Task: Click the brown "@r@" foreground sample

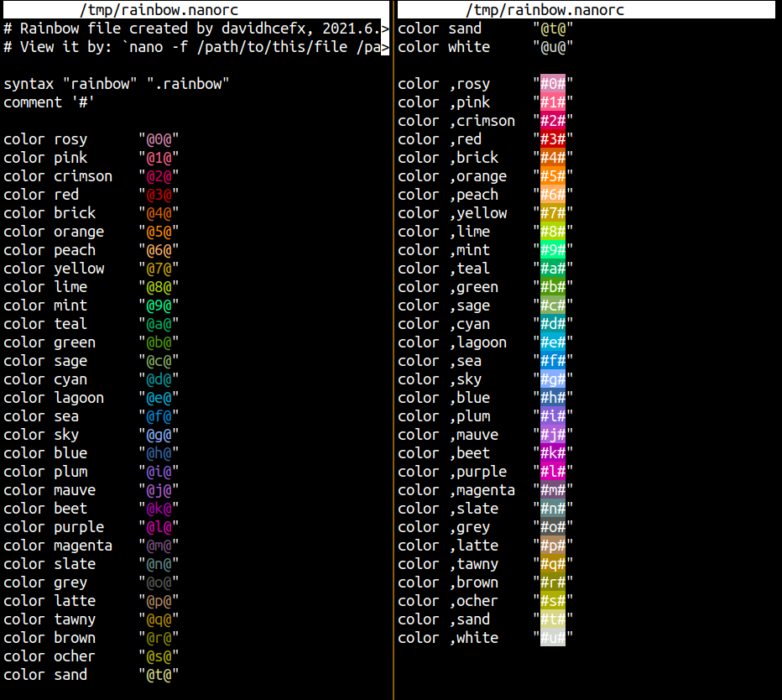Action: (159, 638)
